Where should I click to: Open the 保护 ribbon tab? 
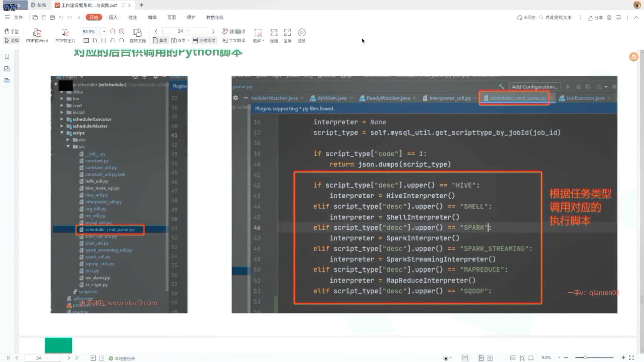click(x=191, y=17)
